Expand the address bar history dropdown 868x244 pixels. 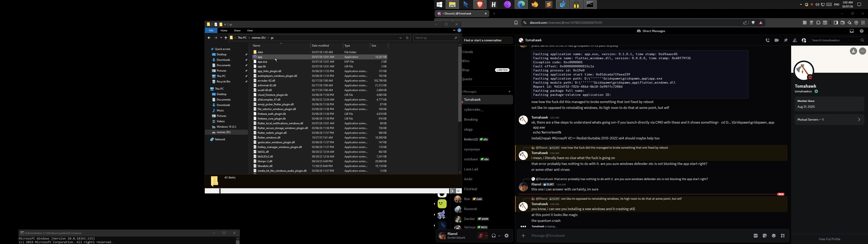click(x=400, y=38)
